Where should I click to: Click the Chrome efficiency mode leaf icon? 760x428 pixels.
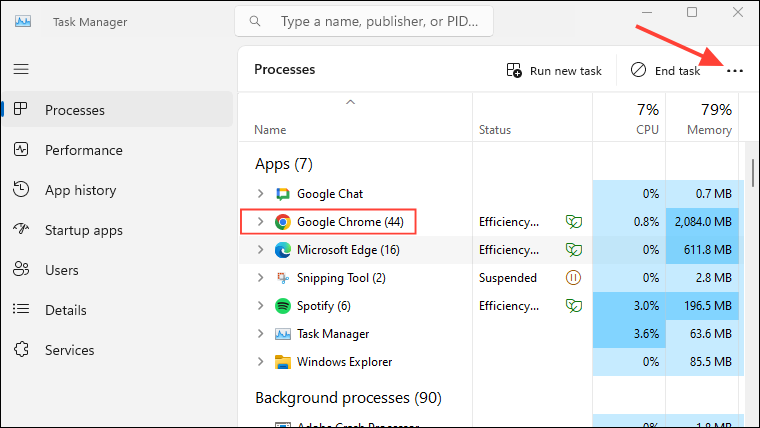tap(574, 222)
